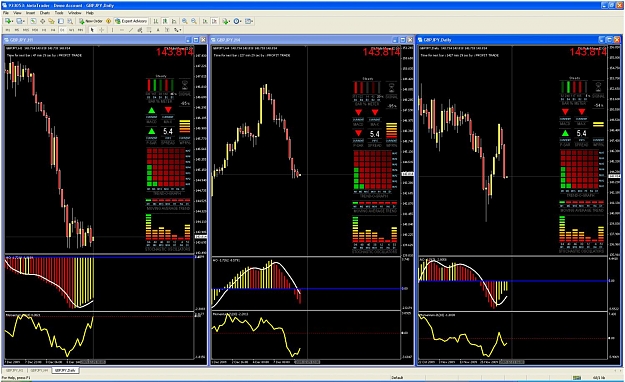Open the Profiles dropdown
This screenshot has width=625, height=382.
[x=20, y=21]
